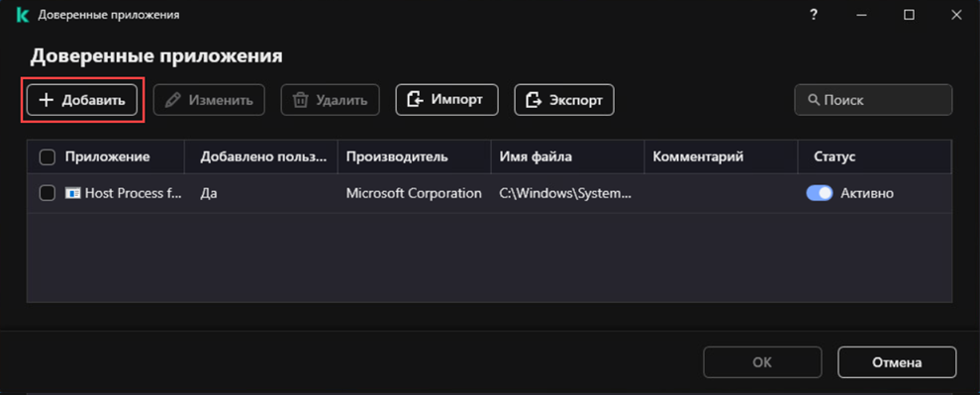Close the Доверенные приложения window

tap(957, 15)
